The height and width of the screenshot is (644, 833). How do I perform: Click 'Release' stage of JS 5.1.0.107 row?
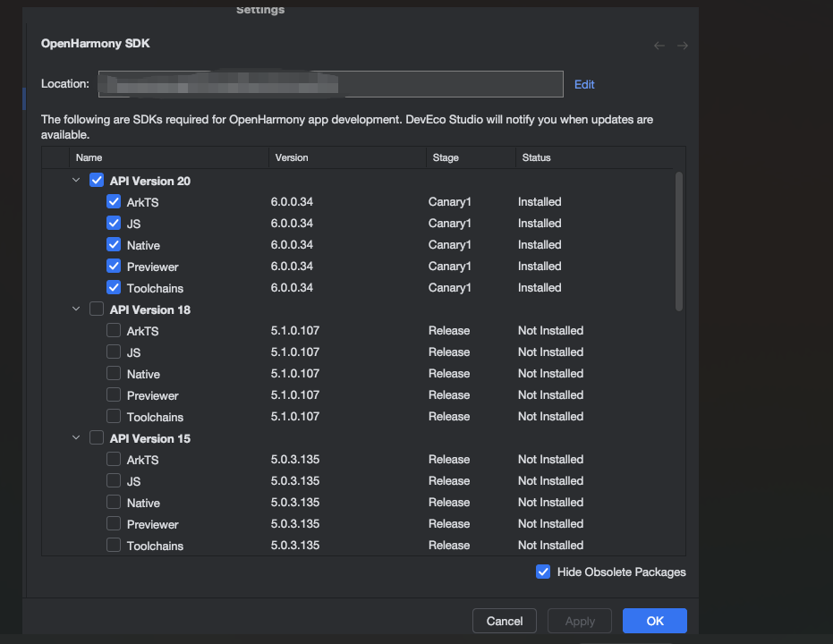(x=449, y=352)
